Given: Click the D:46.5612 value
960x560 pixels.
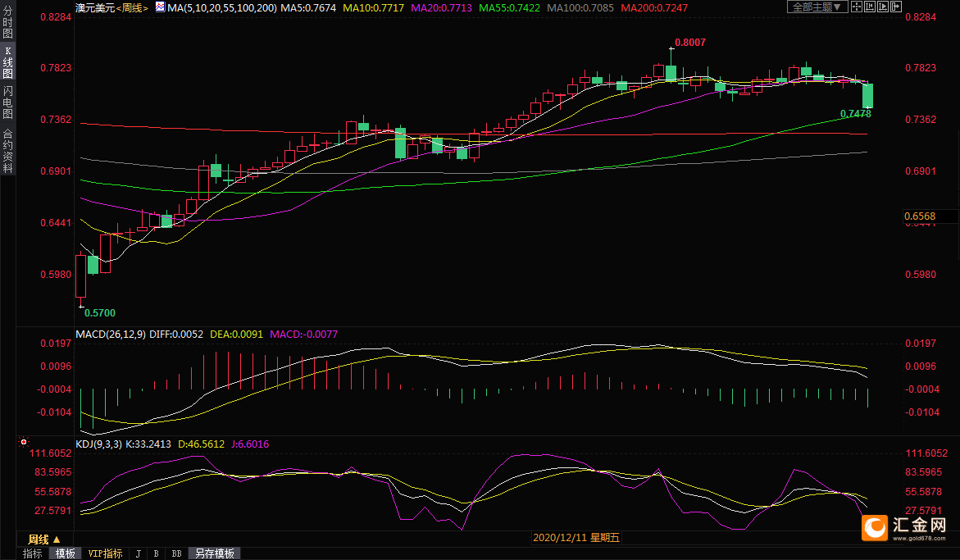Looking at the screenshot, I should pyautogui.click(x=201, y=444).
